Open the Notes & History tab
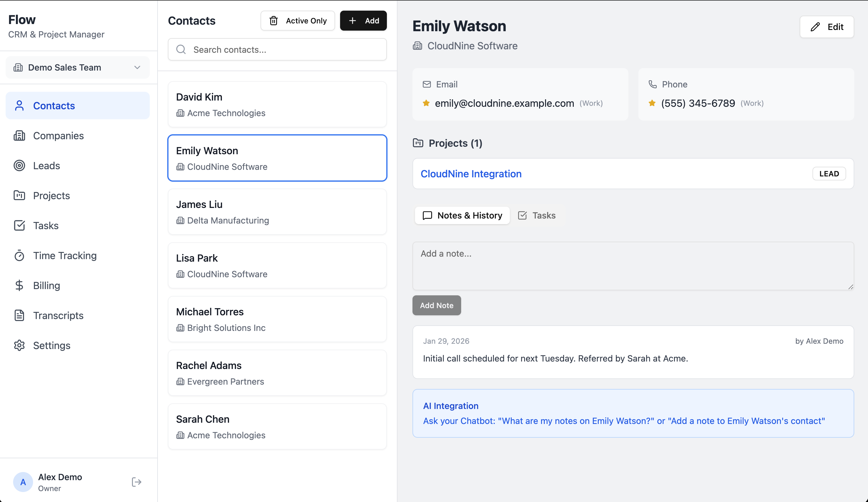The width and height of the screenshot is (868, 502). pos(462,215)
